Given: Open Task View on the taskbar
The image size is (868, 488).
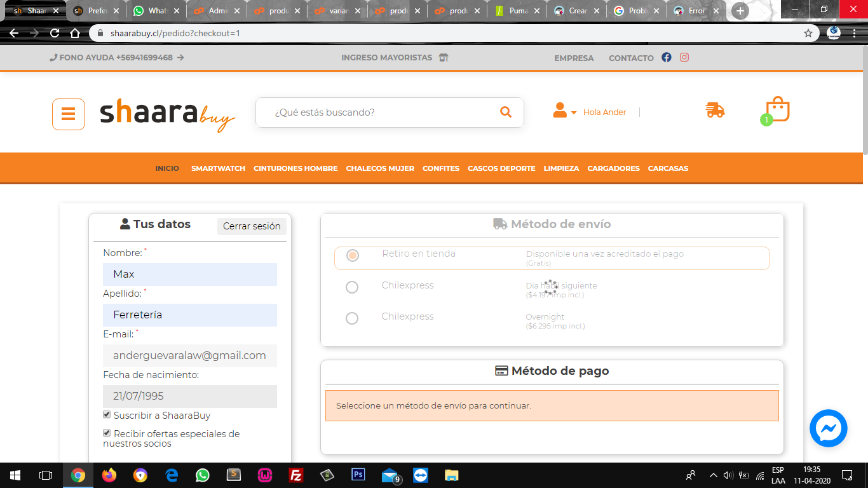Looking at the screenshot, I should 46,475.
